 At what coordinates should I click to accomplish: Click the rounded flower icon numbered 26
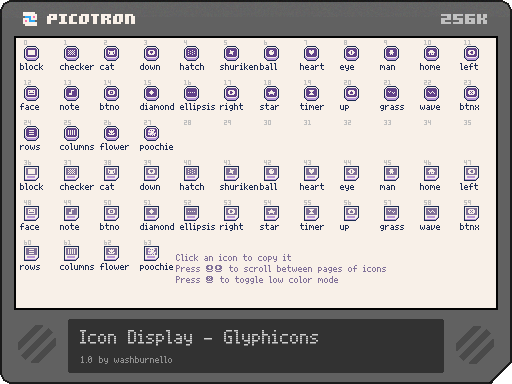(x=111, y=133)
